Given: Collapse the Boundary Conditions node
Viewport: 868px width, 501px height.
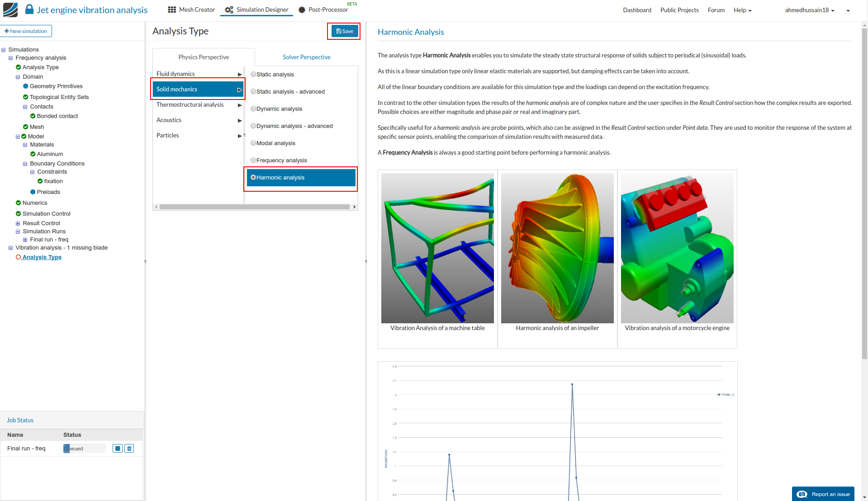Looking at the screenshot, I should (x=25, y=164).
